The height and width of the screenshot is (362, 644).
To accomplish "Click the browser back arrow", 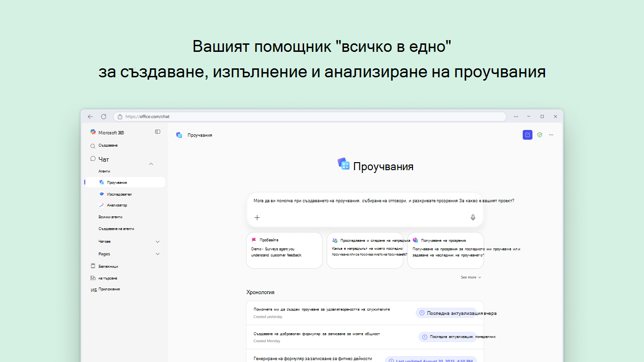I will pyautogui.click(x=90, y=116).
